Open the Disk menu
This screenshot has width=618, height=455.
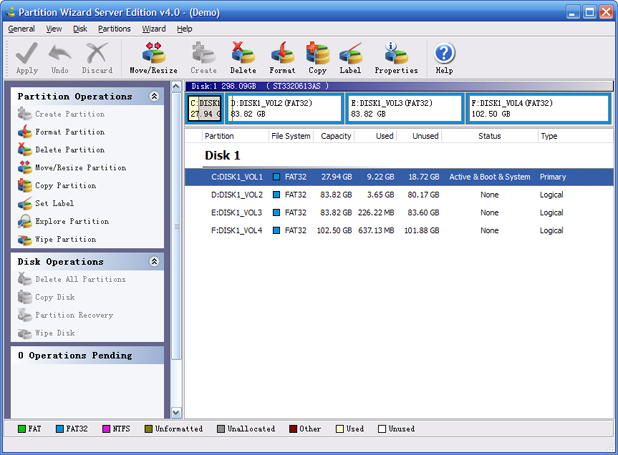click(80, 29)
